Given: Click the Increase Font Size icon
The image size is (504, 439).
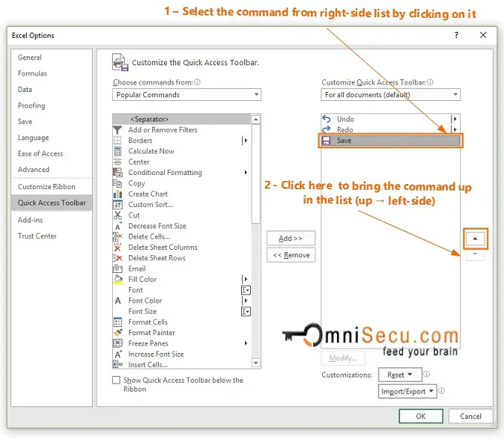Looking at the screenshot, I should point(118,354).
